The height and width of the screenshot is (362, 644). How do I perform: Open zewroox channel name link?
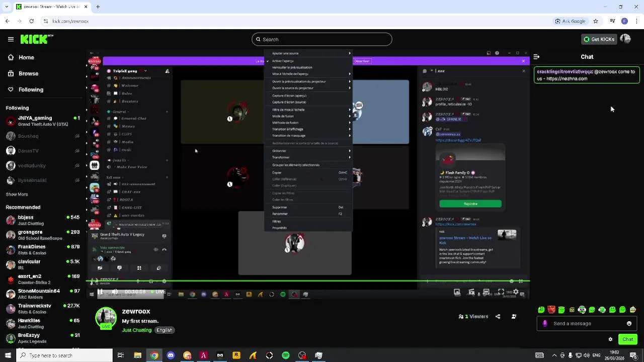[136, 312]
